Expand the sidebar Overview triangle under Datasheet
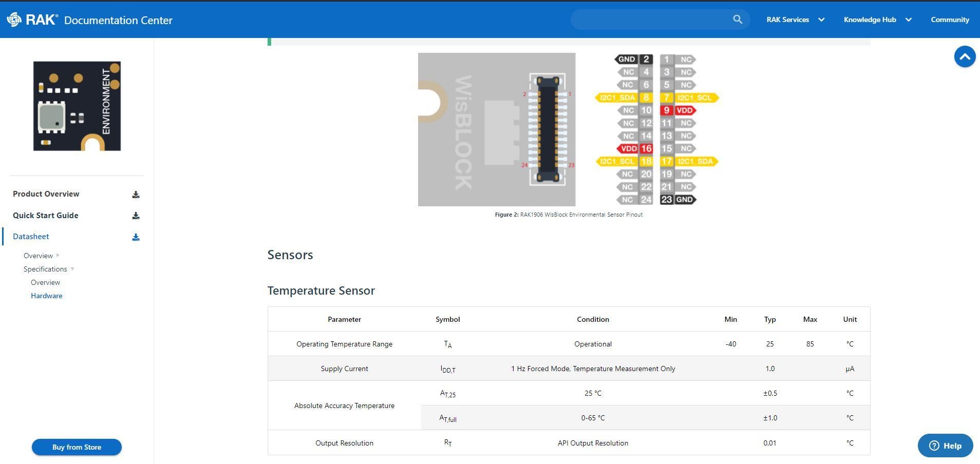This screenshot has height=464, width=980. tap(58, 255)
